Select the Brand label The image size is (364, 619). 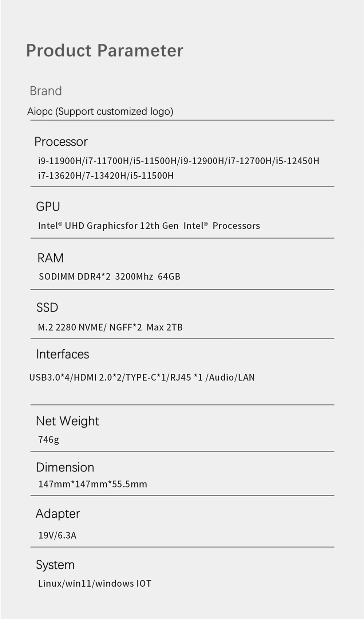46,91
